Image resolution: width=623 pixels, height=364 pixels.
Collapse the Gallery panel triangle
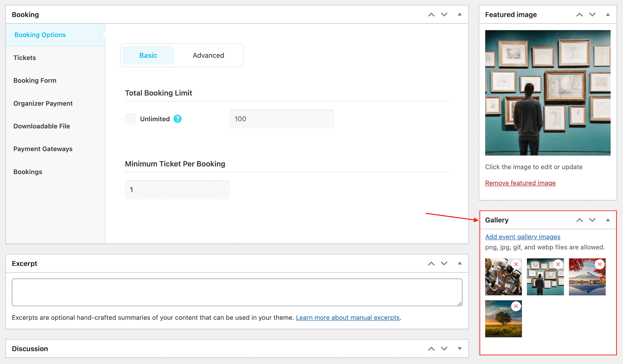click(608, 220)
